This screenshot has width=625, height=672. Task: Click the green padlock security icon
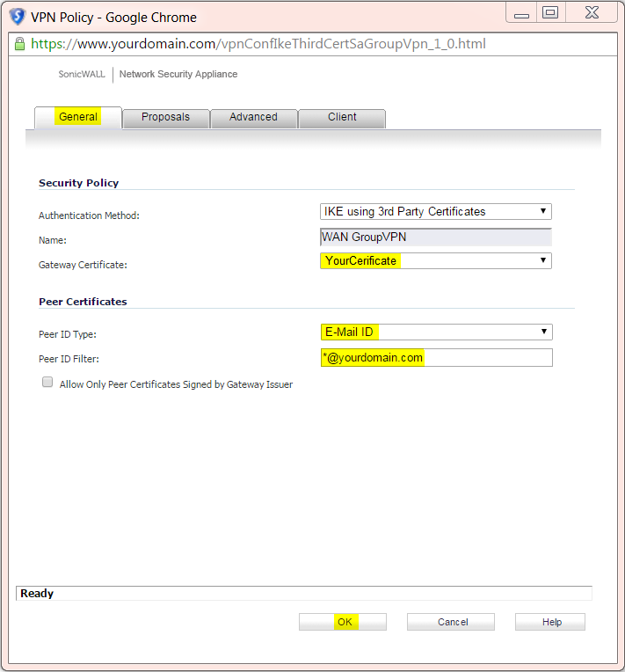click(x=19, y=44)
